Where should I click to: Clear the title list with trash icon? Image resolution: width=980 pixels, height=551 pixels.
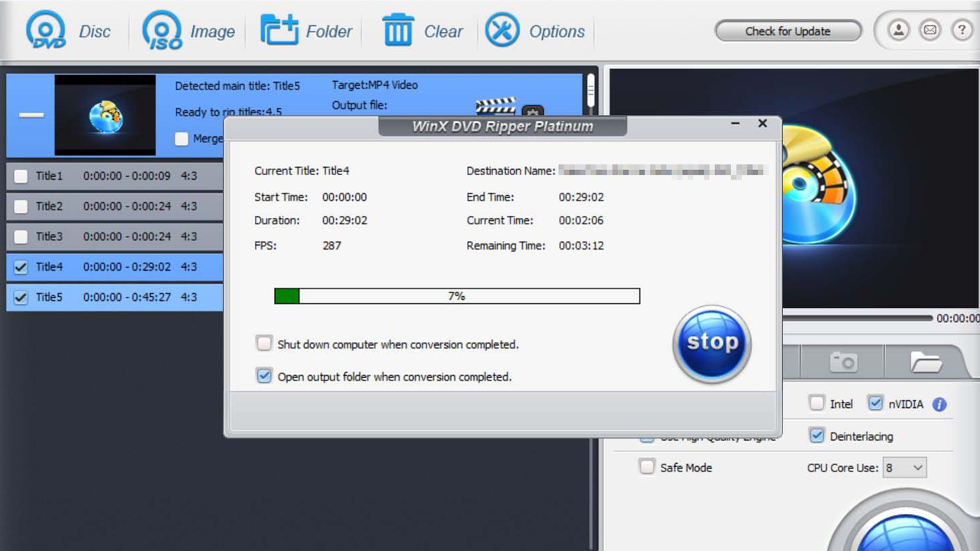(x=422, y=31)
